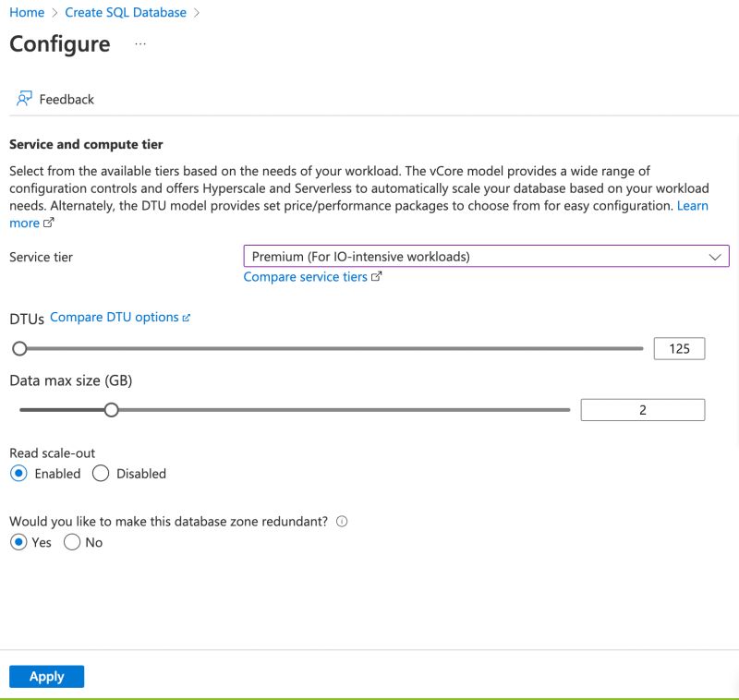Click external link icon next to Compare service tiers

(x=375, y=276)
